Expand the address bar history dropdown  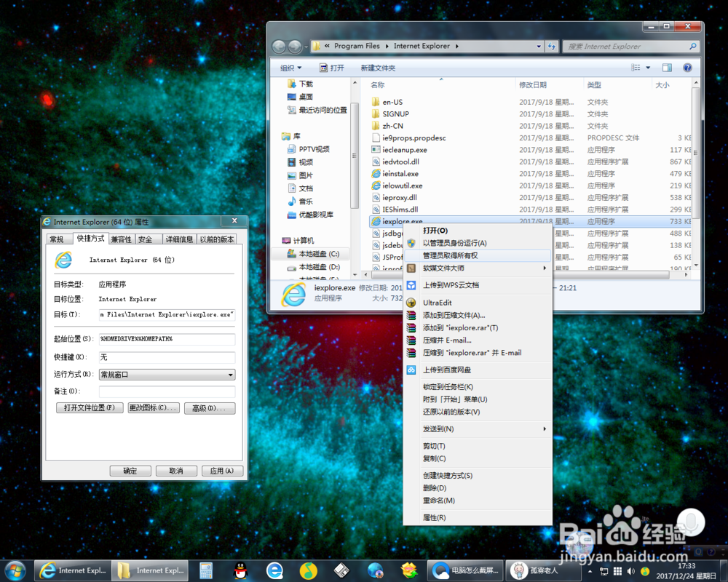tap(539, 47)
